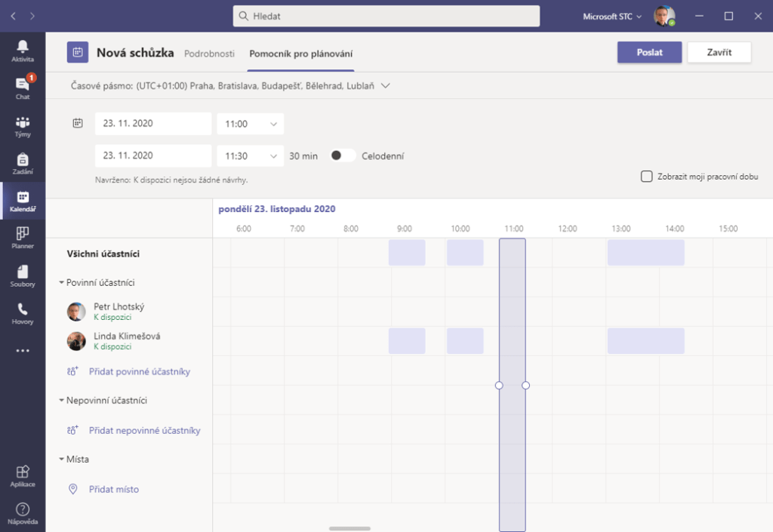Click Přidat povinné účastníky link

[x=139, y=371]
